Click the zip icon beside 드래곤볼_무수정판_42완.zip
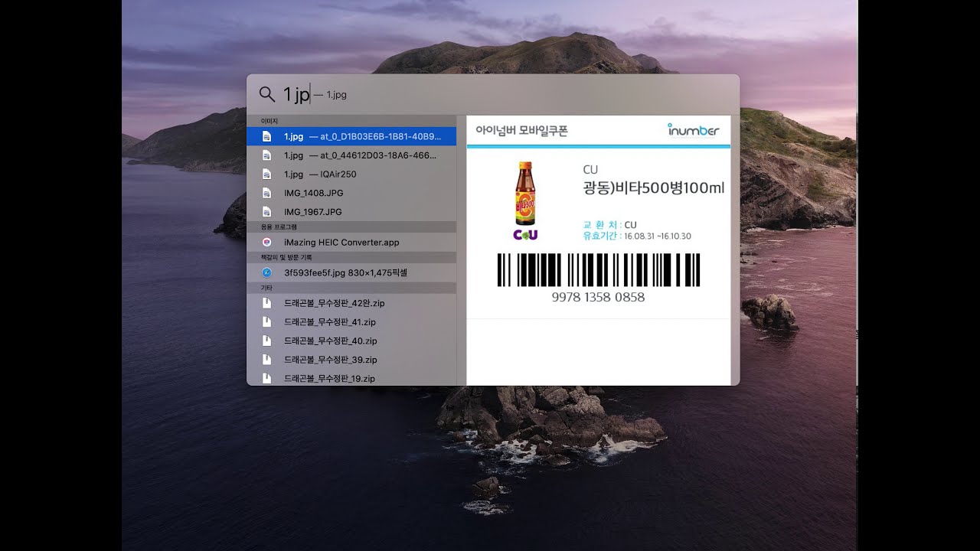Viewport: 980px width, 551px height. 266,303
